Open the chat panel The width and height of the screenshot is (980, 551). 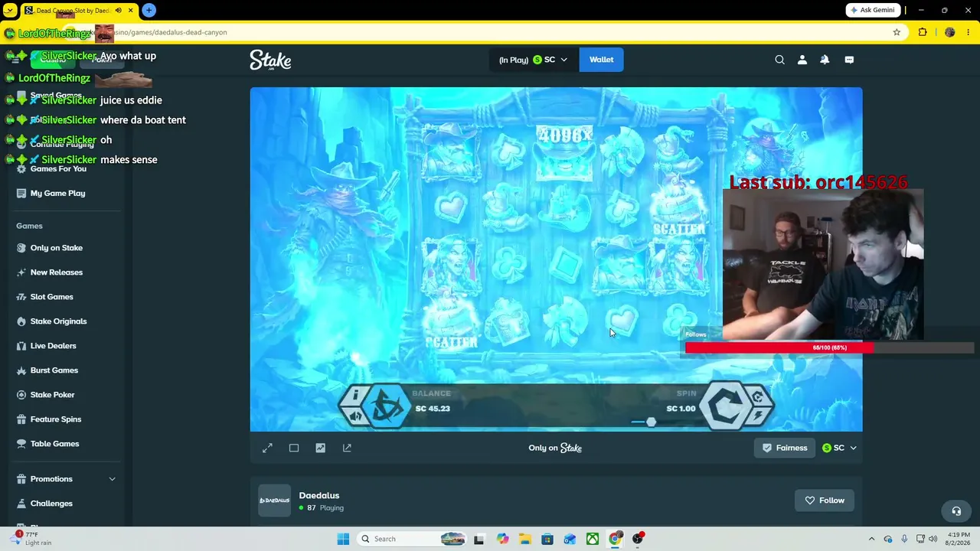(849, 60)
